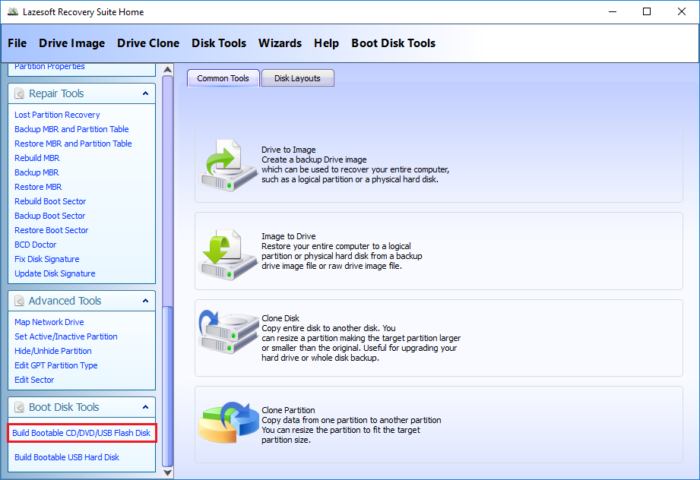Open the Drive Image menu

coord(72,43)
